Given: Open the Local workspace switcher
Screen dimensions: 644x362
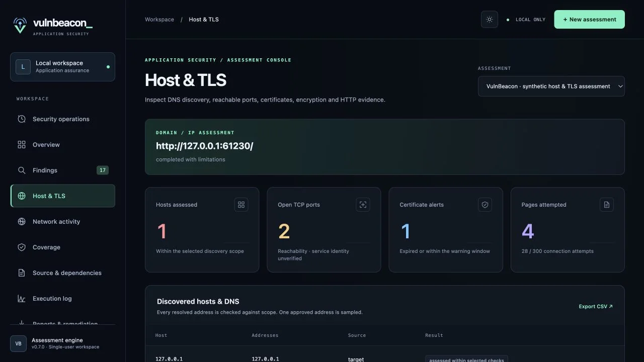Looking at the screenshot, I should [x=62, y=67].
